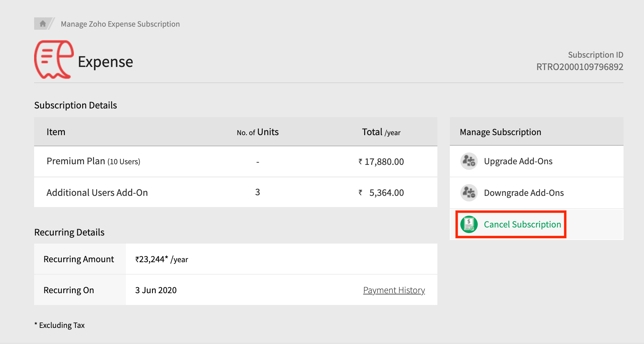
Task: Select recurring amount ₹23,244* /year
Action: click(x=162, y=259)
